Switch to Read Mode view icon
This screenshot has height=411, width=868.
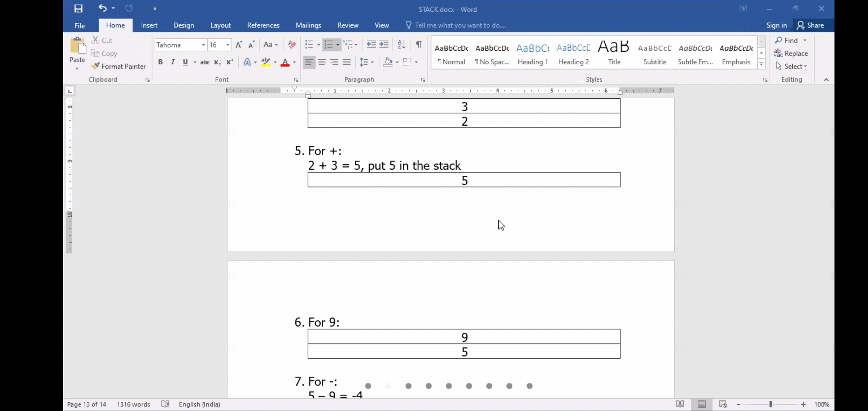pyautogui.click(x=680, y=404)
